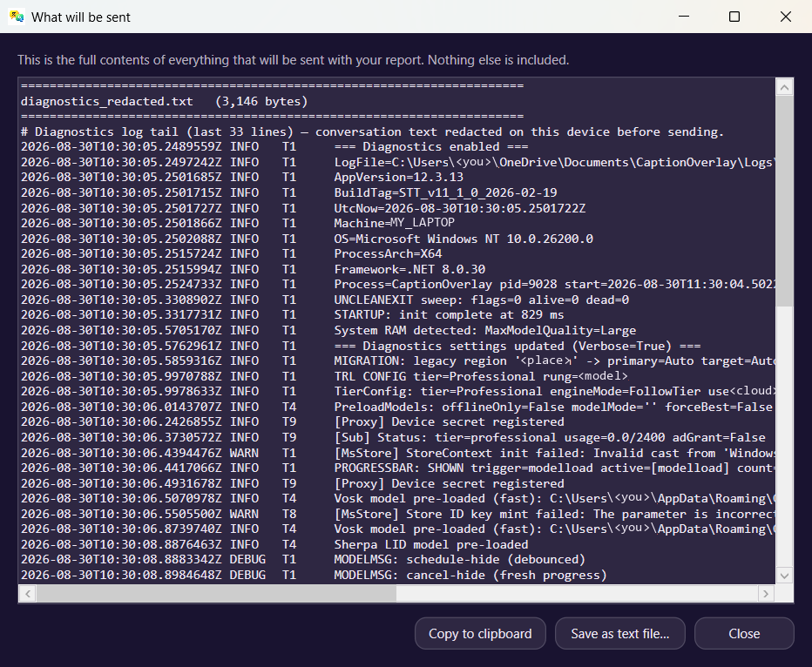Image resolution: width=812 pixels, height=667 pixels.
Task: Click the 'LogFile=C:\Users' log line
Action: tap(397, 163)
